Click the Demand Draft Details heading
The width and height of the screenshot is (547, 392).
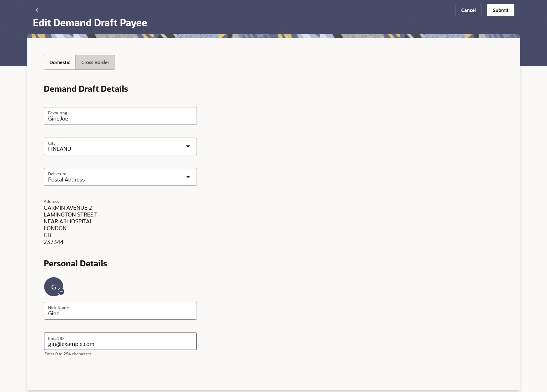pos(86,89)
